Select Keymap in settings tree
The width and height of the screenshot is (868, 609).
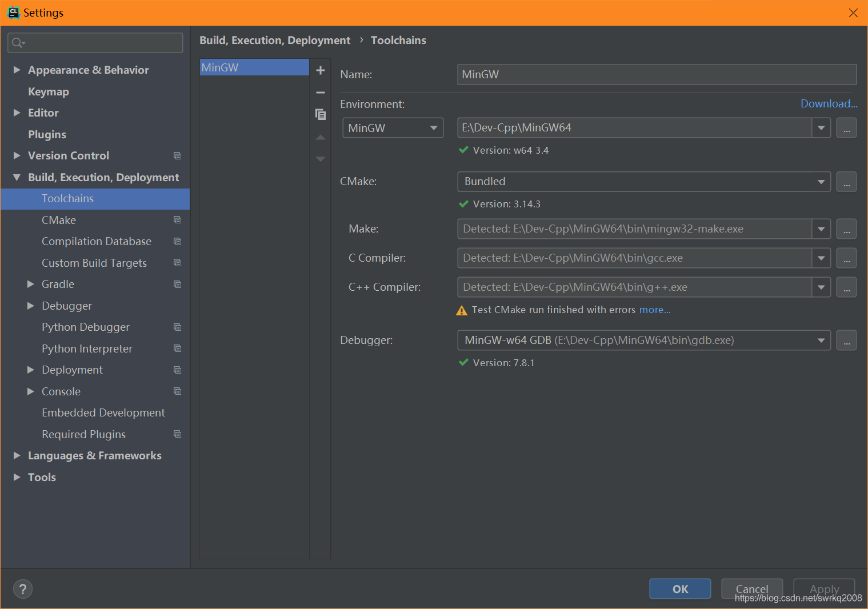(49, 91)
